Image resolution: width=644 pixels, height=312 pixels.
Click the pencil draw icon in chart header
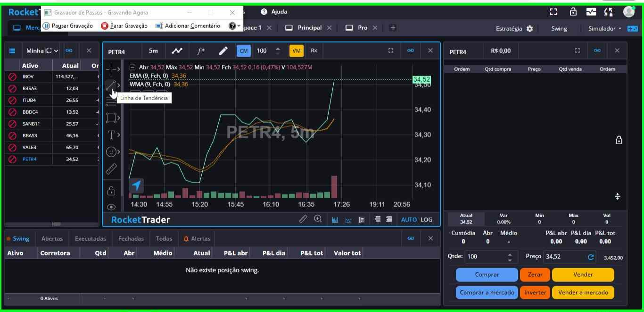[223, 51]
